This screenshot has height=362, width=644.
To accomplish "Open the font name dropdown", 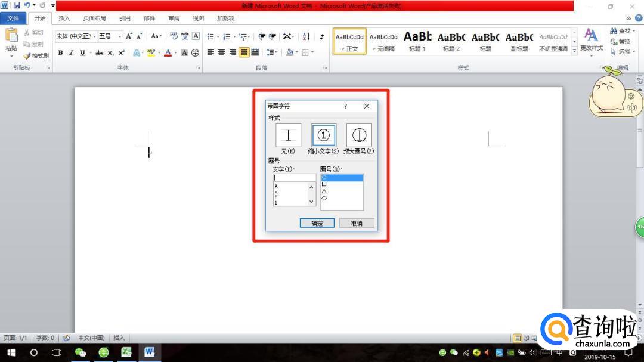I will click(94, 36).
